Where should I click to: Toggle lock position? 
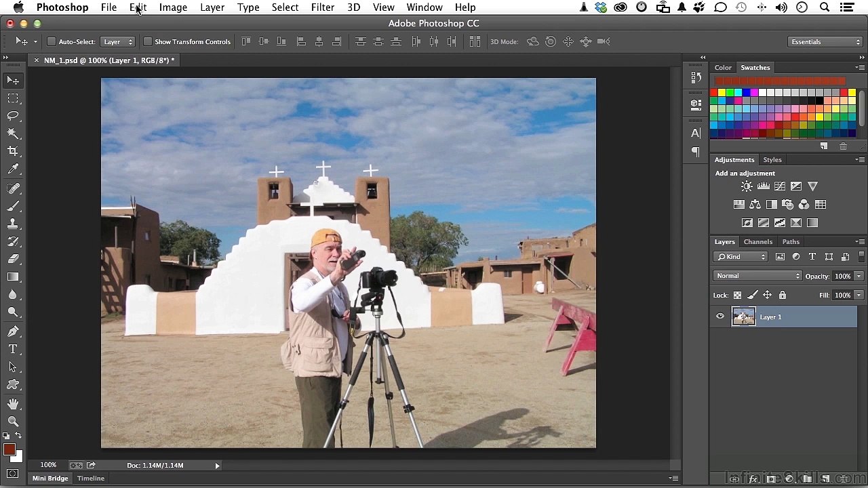coord(768,296)
